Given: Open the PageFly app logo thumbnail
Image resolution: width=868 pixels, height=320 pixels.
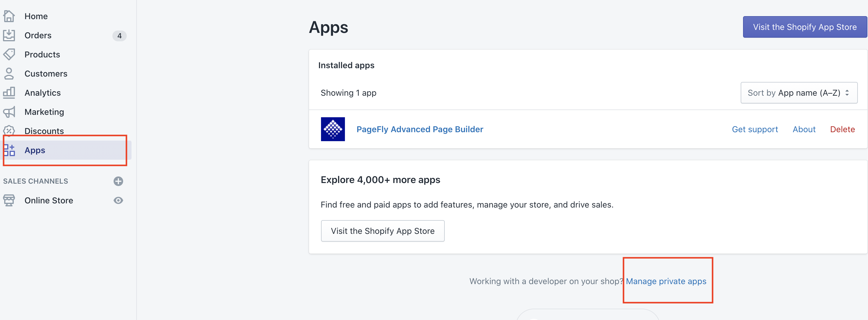Looking at the screenshot, I should (x=333, y=129).
